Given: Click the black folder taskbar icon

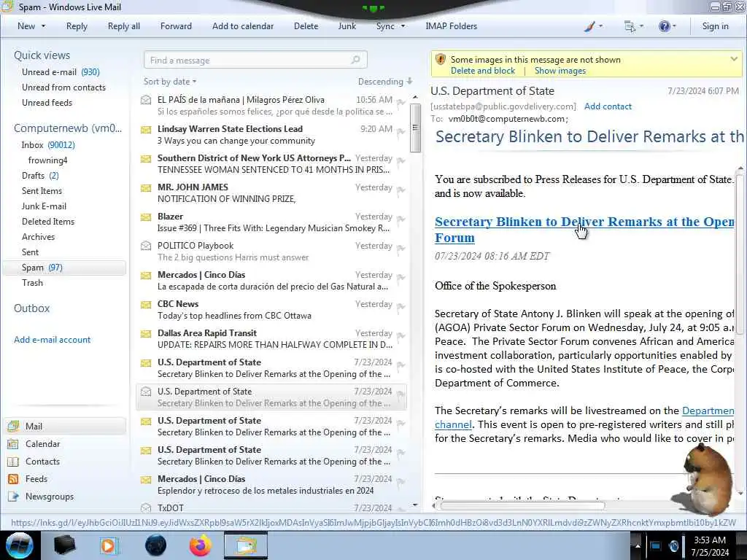Looking at the screenshot, I should (x=64, y=545).
